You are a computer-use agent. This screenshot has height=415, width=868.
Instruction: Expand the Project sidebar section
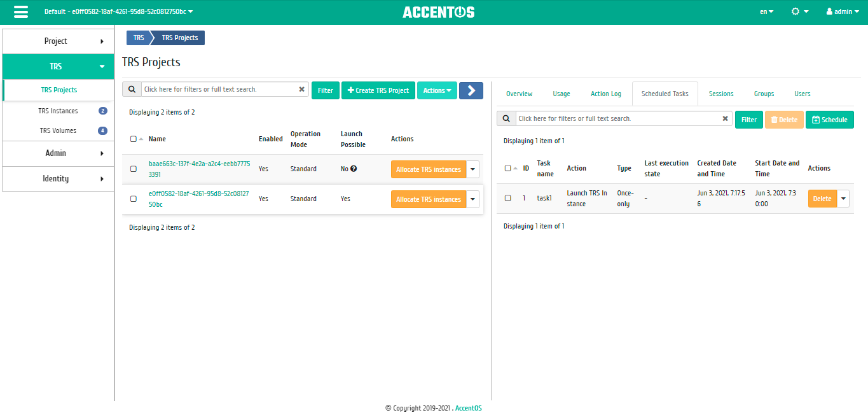tap(58, 41)
